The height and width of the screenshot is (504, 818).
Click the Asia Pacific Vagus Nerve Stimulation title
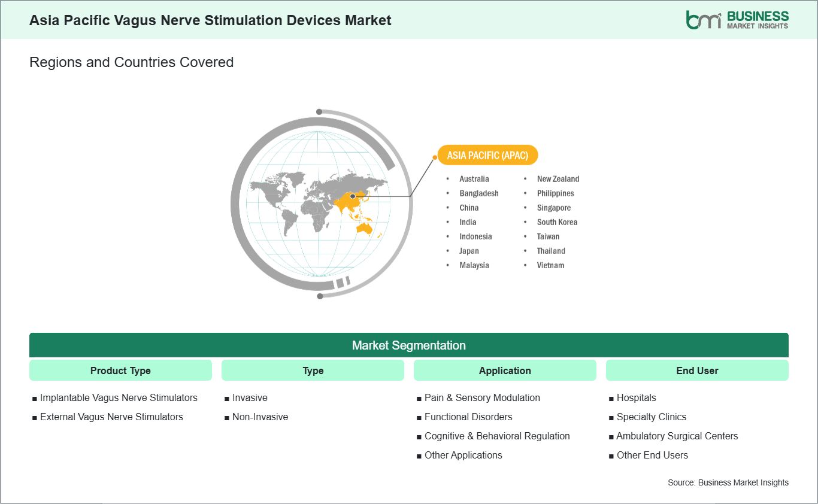click(x=210, y=20)
